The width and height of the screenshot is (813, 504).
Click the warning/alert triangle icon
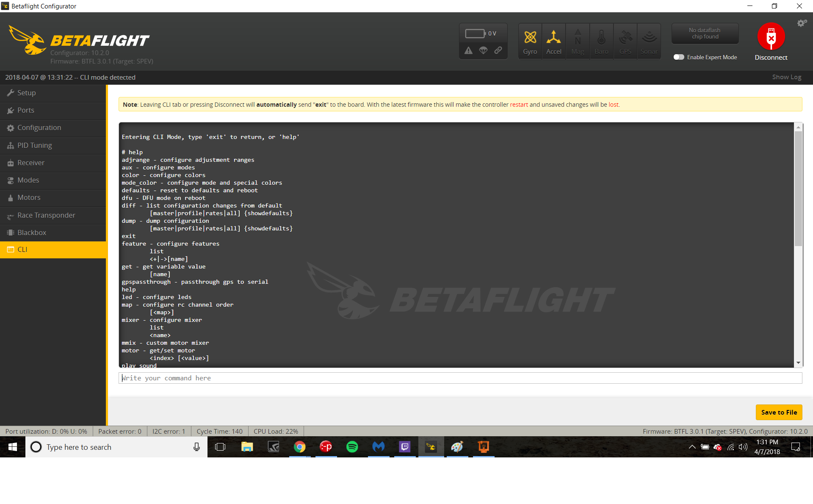coord(469,51)
